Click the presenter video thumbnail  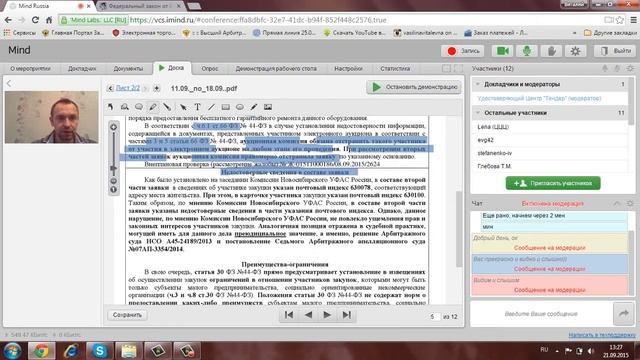click(51, 117)
